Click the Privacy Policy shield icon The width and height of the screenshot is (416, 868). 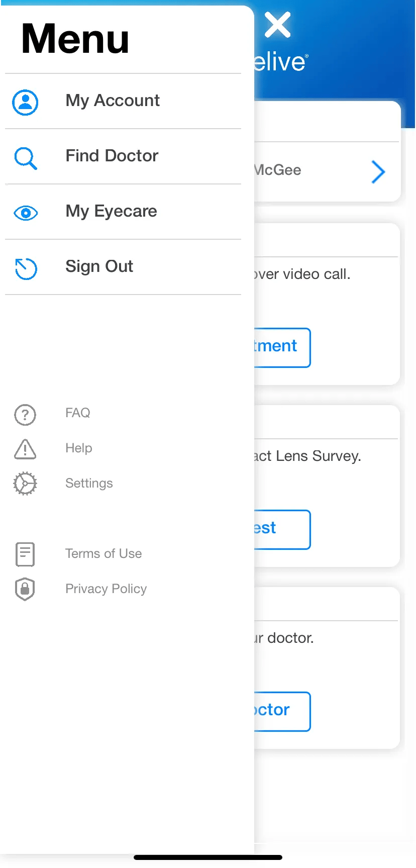click(x=25, y=589)
